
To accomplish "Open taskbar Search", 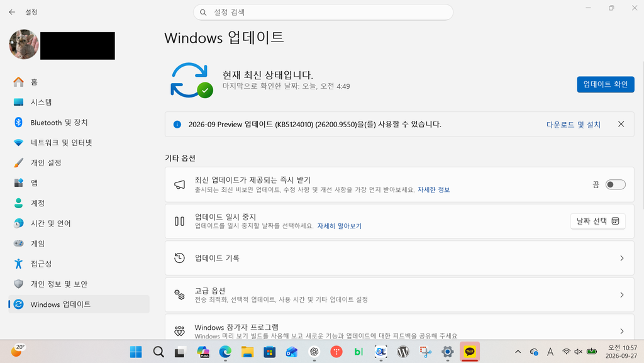I will (158, 352).
